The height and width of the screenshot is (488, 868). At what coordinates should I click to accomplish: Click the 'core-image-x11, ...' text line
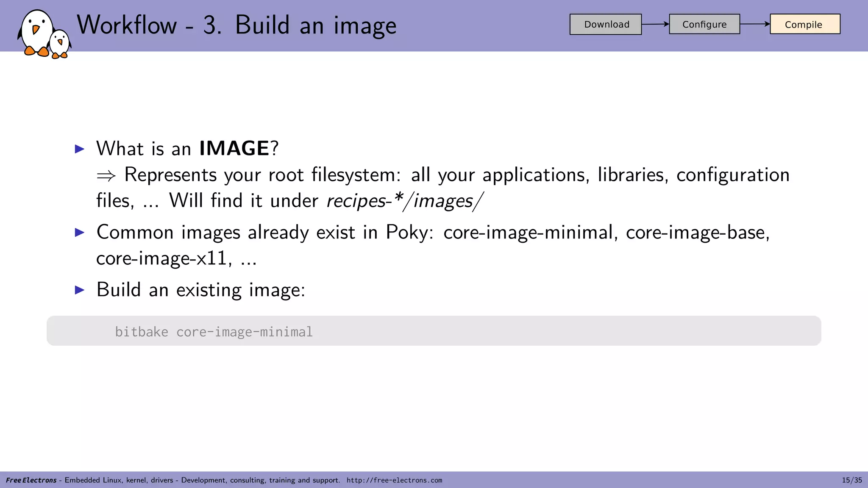[x=176, y=258]
